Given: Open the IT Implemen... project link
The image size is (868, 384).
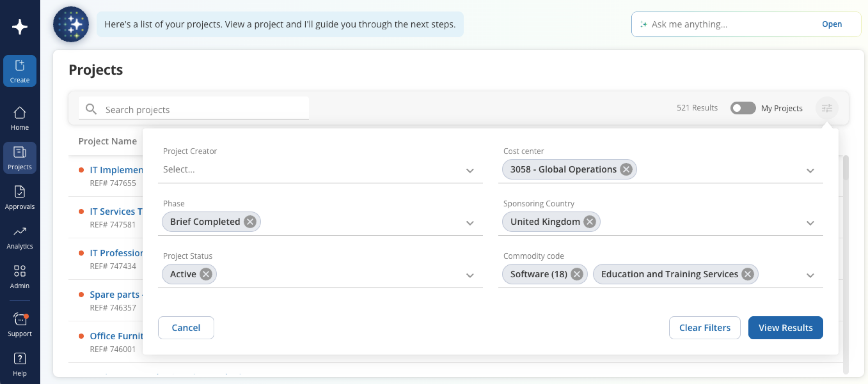Looking at the screenshot, I should coord(116,170).
